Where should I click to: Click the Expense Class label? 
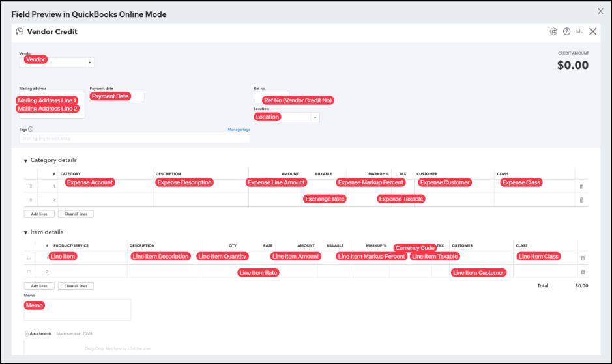tap(521, 182)
